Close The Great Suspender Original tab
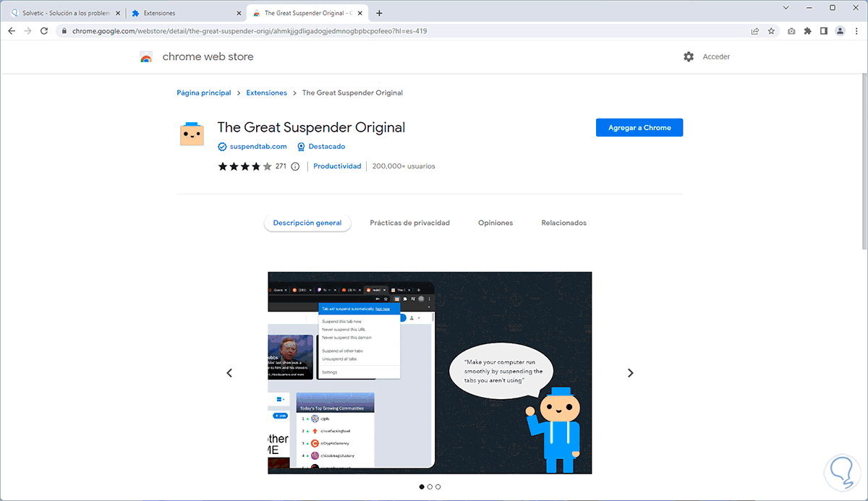The height and width of the screenshot is (501, 868). [361, 13]
